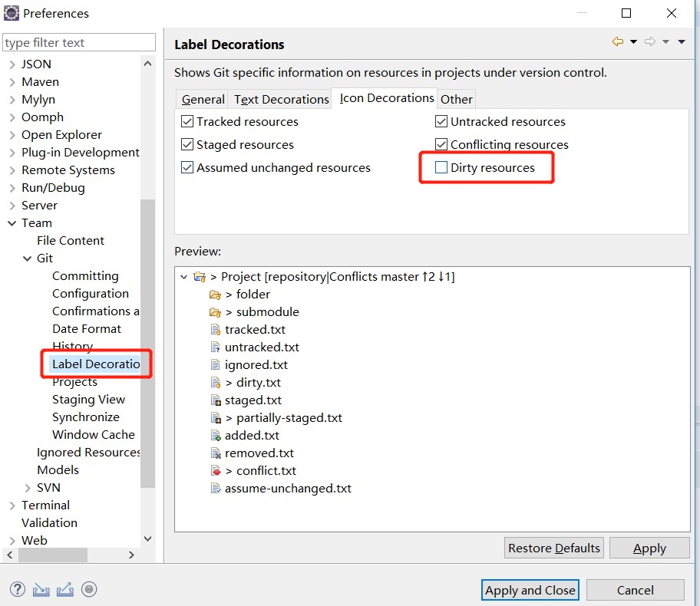The height and width of the screenshot is (606, 700).
Task: Click the Help question mark icon
Action: [17, 589]
